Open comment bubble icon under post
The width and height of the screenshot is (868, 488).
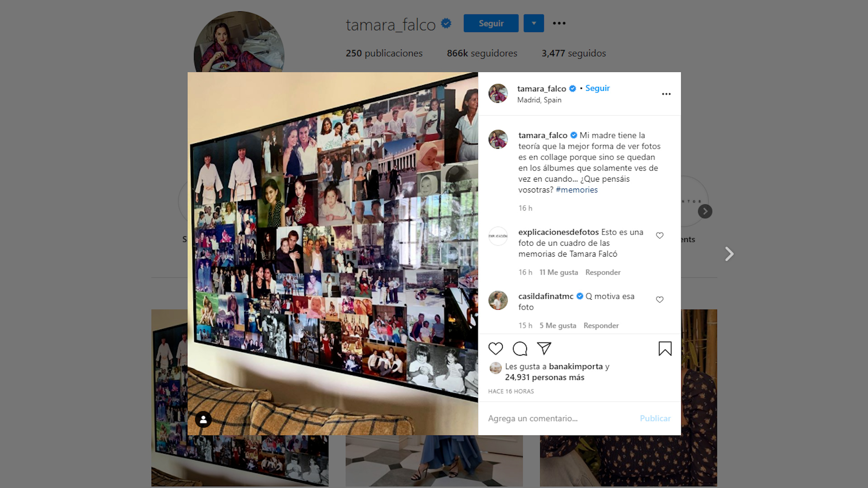tap(520, 348)
